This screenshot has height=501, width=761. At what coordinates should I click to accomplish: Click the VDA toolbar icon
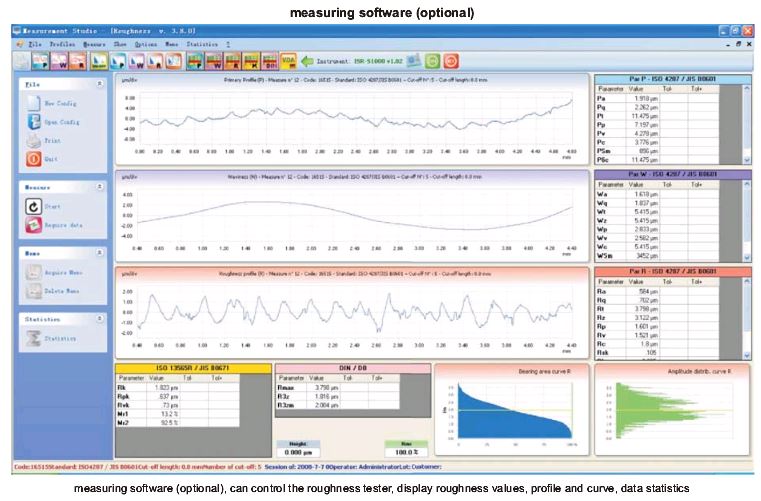289,62
